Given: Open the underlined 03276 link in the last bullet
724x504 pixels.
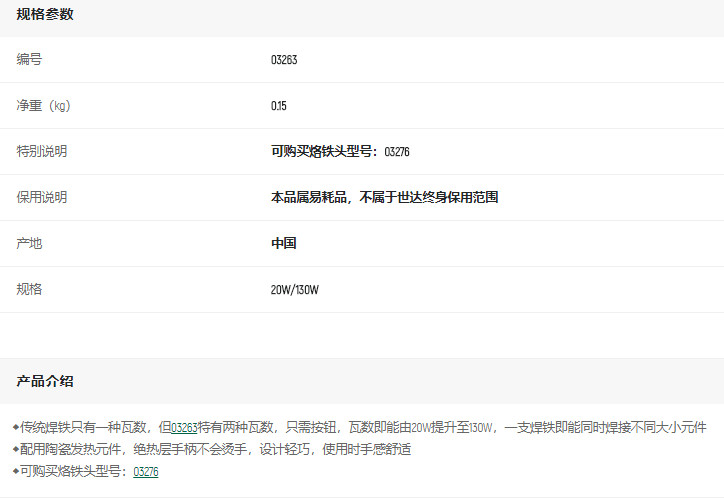Looking at the screenshot, I should click(145, 471).
